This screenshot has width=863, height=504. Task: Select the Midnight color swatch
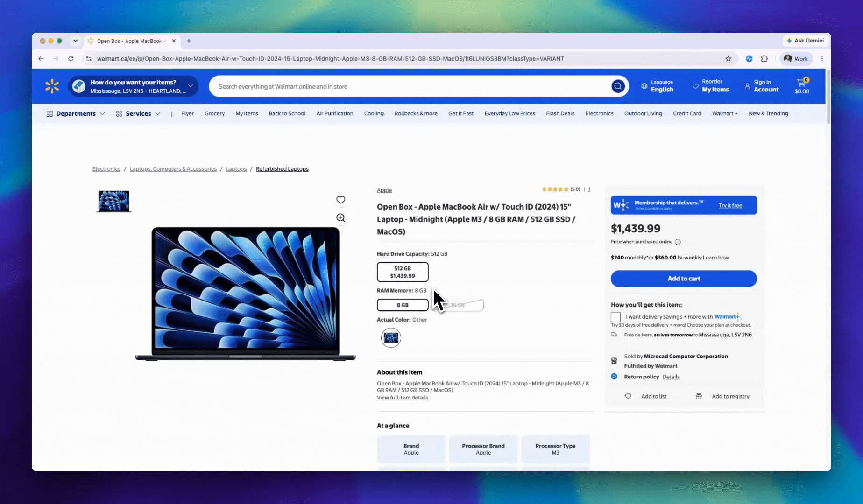(x=391, y=338)
